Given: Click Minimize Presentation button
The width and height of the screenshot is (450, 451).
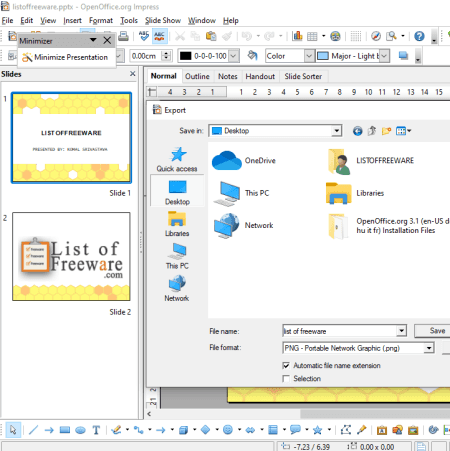Looking at the screenshot, I should [65, 57].
